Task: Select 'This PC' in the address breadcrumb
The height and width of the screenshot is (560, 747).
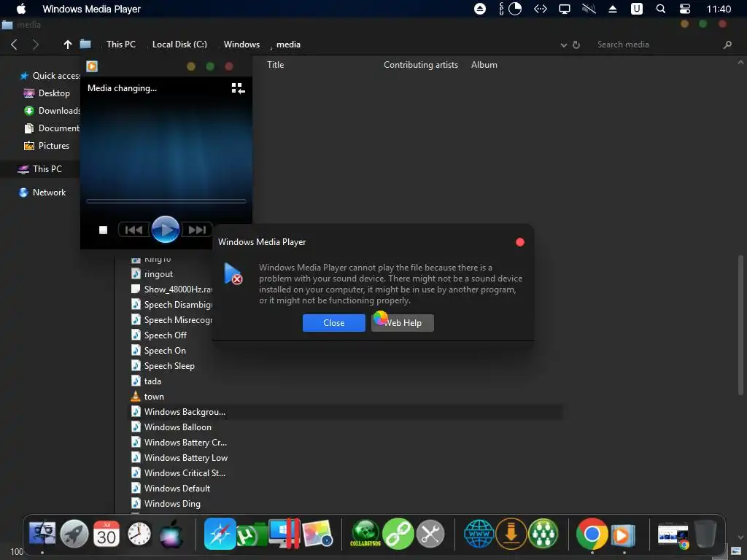Action: 121,44
